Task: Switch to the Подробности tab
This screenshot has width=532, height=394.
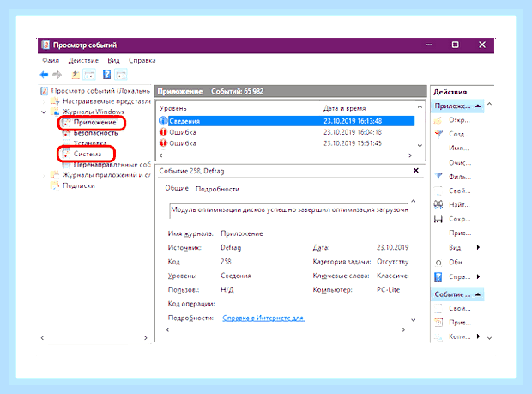Action: (217, 189)
